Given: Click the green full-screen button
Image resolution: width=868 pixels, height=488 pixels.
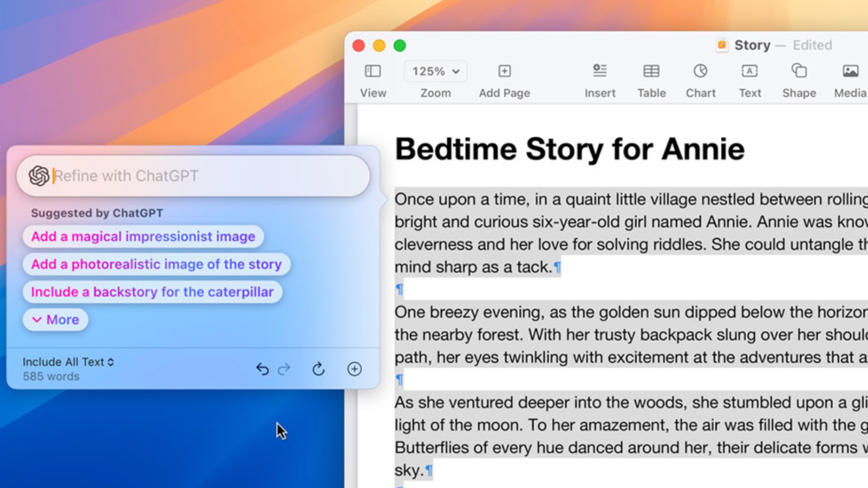Looking at the screenshot, I should 400,46.
